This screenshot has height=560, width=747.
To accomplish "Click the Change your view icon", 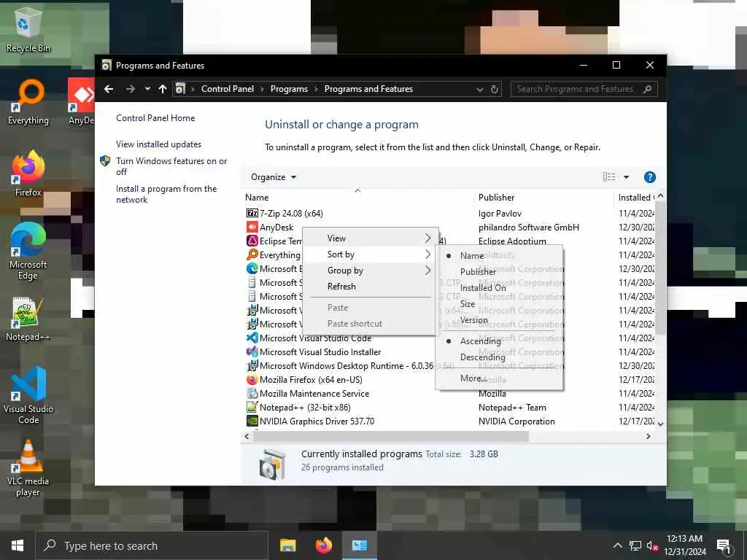I will click(609, 177).
